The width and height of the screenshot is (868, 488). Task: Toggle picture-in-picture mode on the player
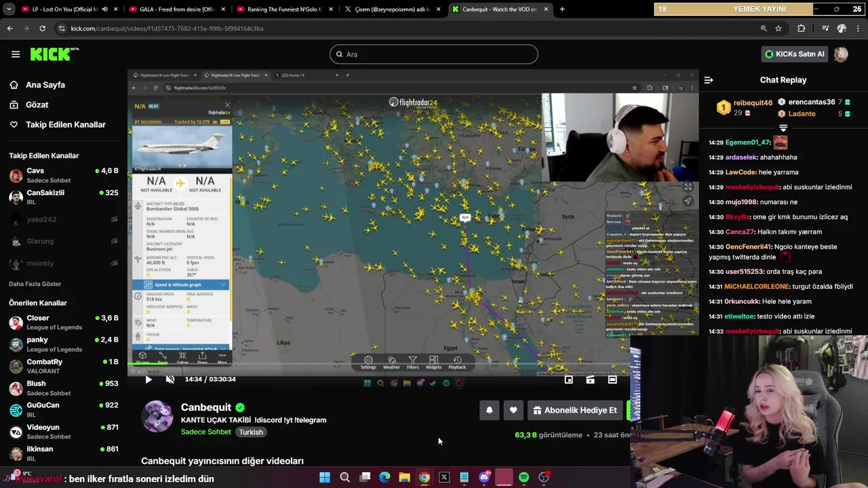coord(569,380)
